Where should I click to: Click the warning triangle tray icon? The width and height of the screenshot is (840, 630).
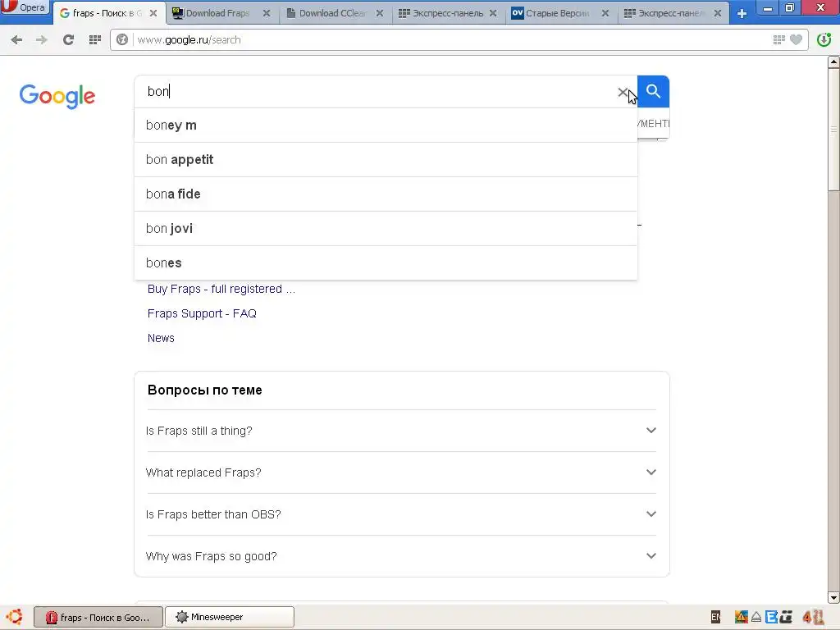742,617
